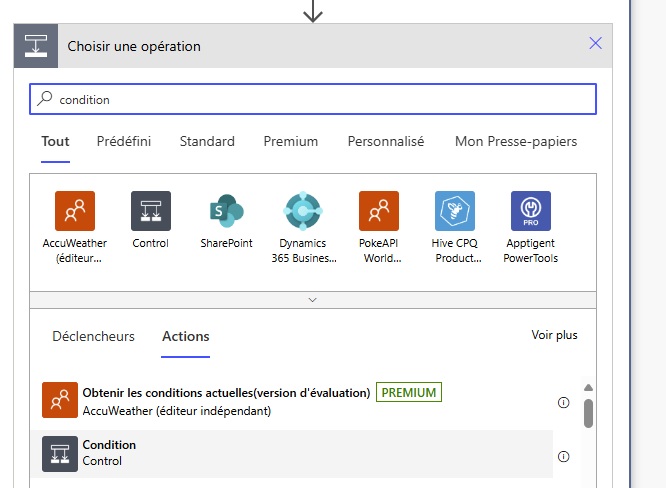The image size is (666, 488).
Task: Click the Voir plus link
Action: point(554,336)
